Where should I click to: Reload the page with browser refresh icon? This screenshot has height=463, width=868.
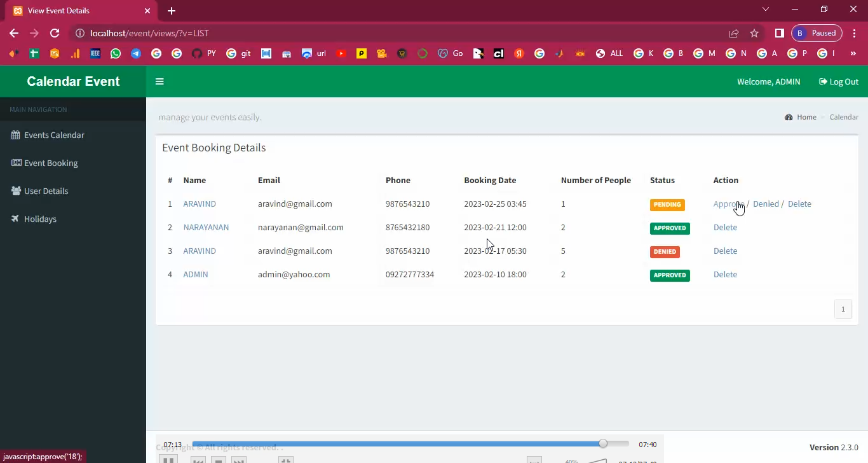(55, 33)
